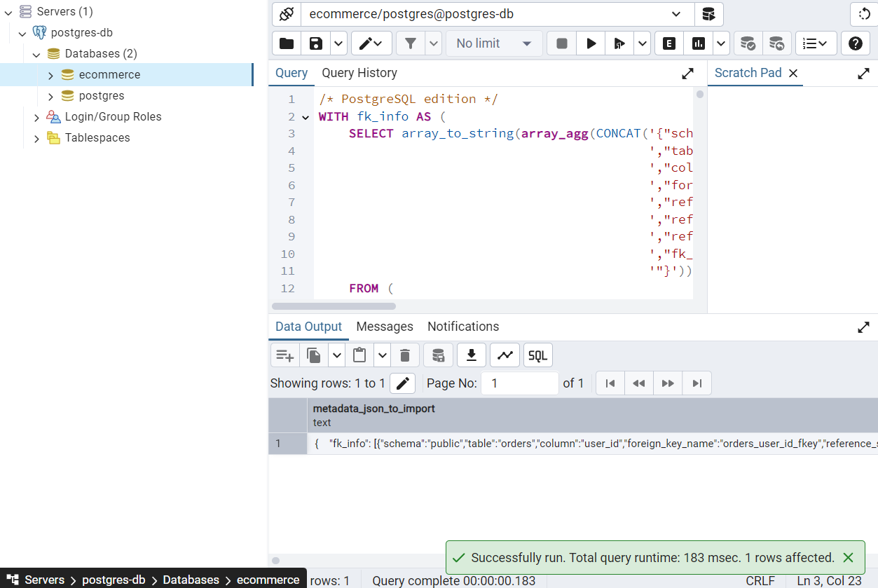Execute the query with the play button
The height and width of the screenshot is (588, 878).
pos(590,43)
